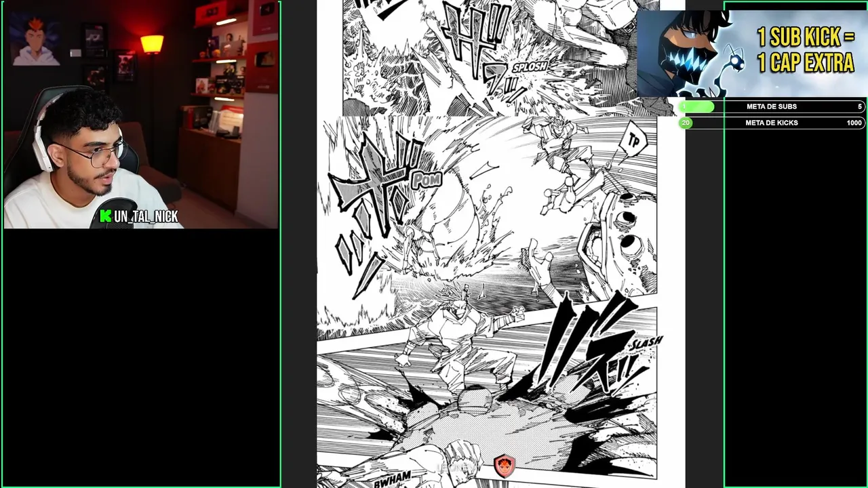
Task: Click the green 20 kicks counter badge
Action: click(686, 123)
